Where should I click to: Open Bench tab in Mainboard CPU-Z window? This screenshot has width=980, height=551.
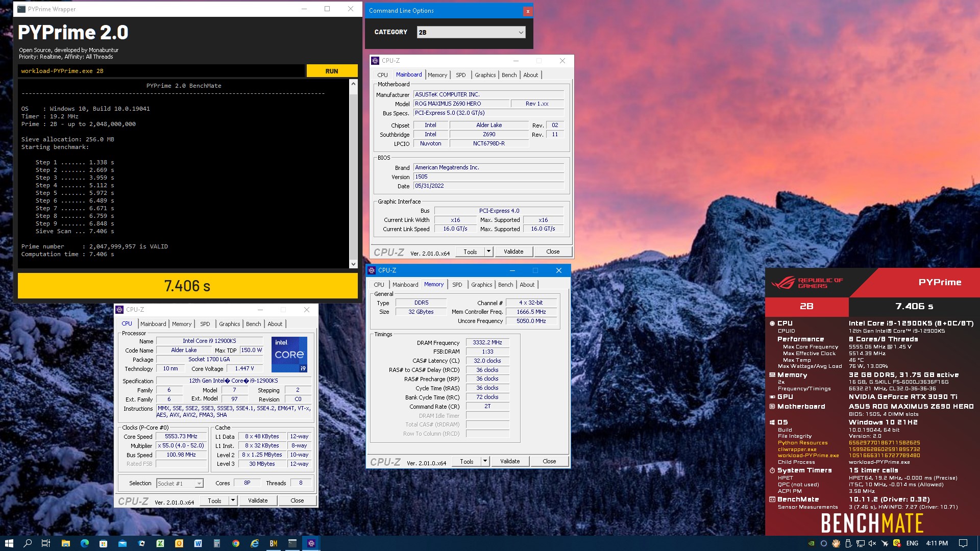click(509, 75)
